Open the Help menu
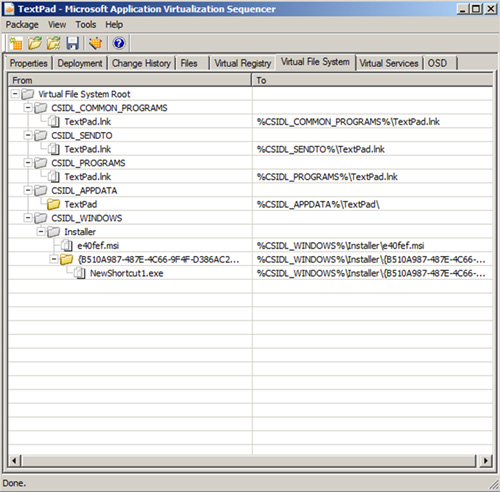The image size is (500, 492). (x=114, y=25)
